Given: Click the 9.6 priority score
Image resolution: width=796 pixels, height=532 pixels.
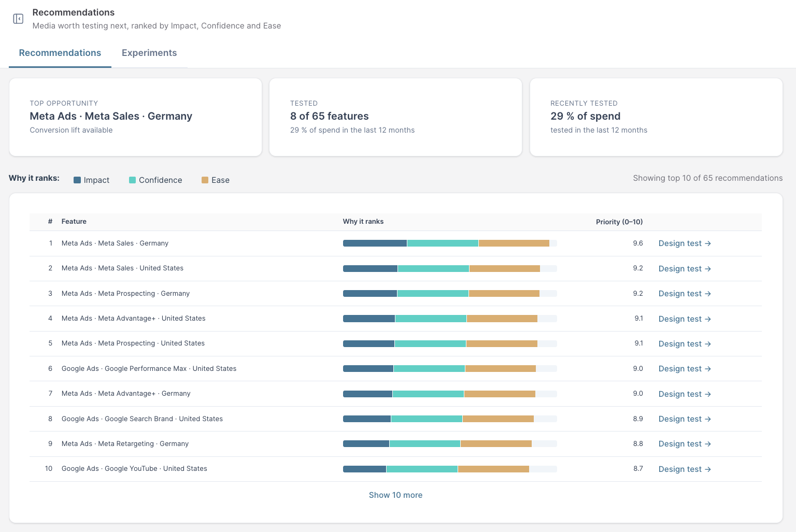Looking at the screenshot, I should tap(638, 243).
